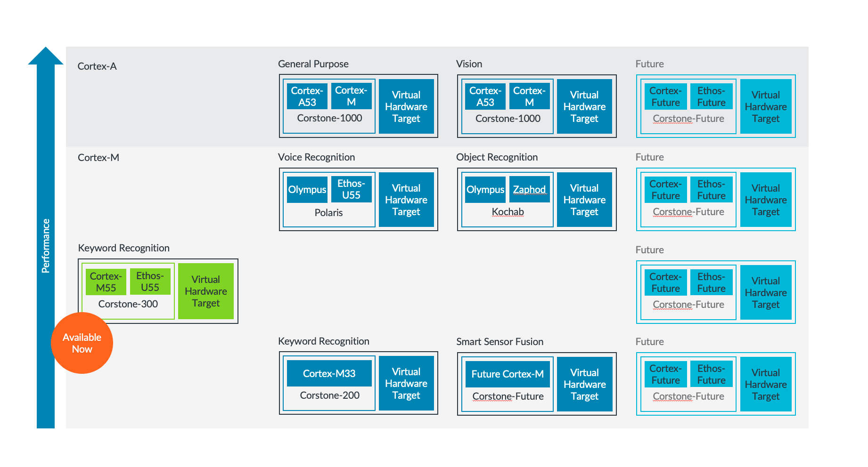Select the Zaphod box
The width and height of the screenshot is (868, 467).
point(529,190)
